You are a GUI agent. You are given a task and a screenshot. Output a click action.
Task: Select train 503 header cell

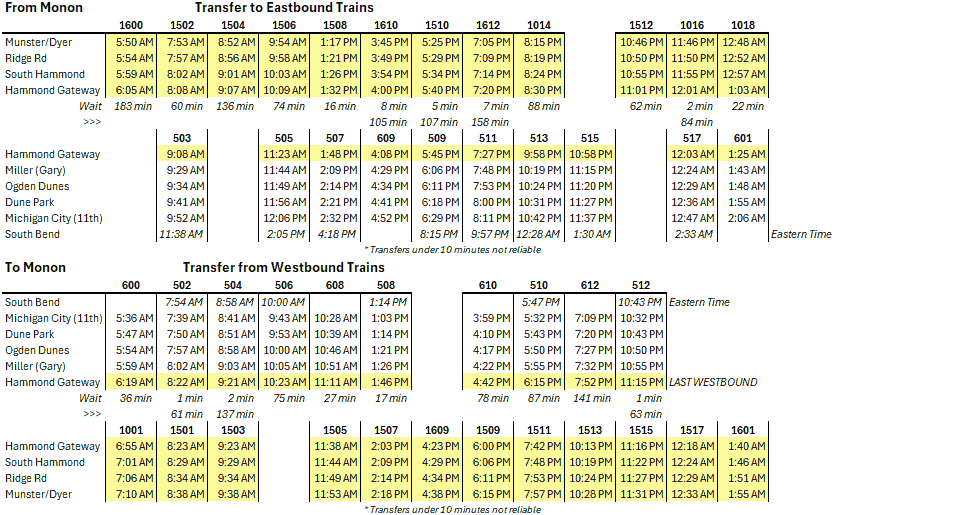click(182, 138)
